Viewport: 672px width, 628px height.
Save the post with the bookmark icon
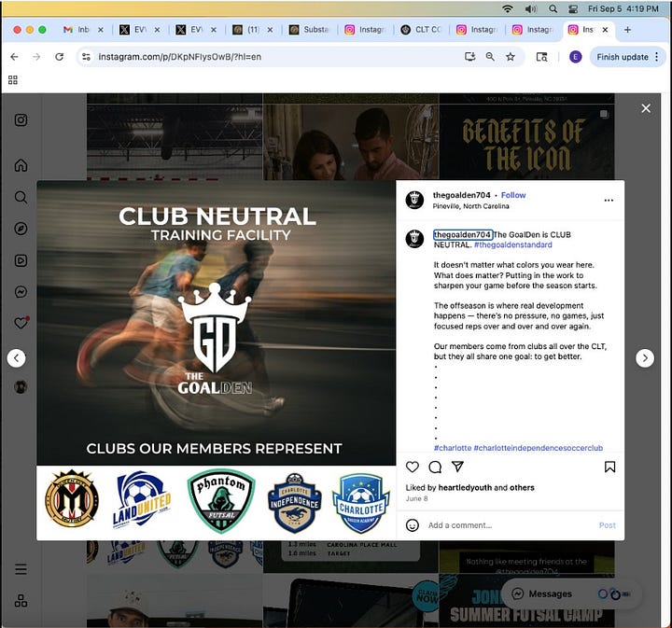[609, 467]
